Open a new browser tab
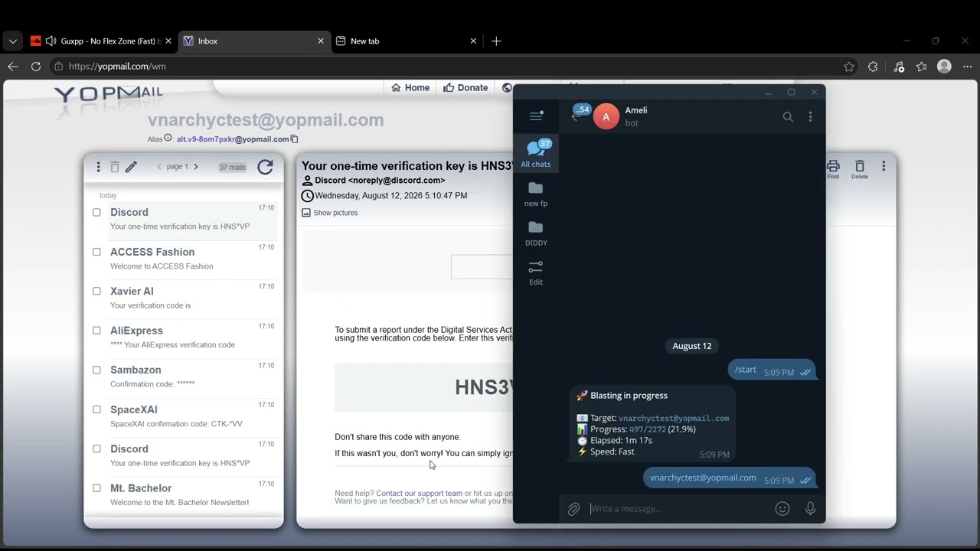The width and height of the screenshot is (980, 551). (x=496, y=41)
